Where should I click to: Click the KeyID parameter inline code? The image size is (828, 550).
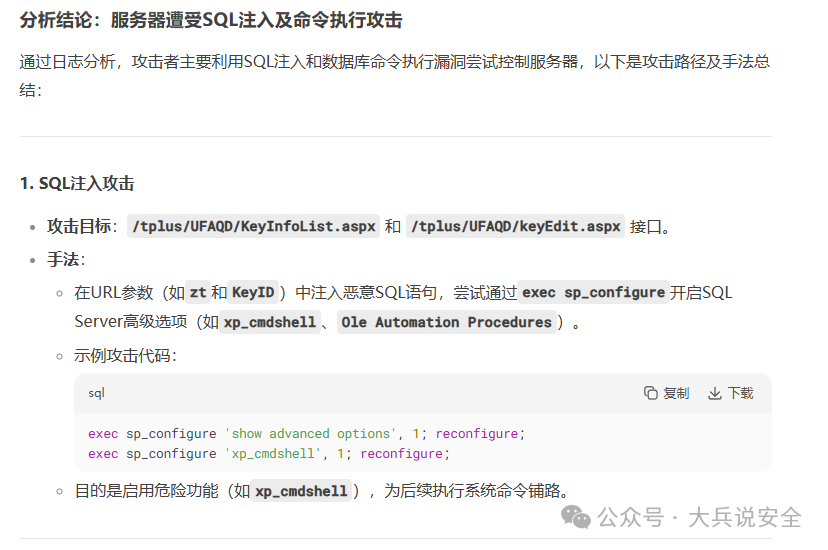point(253,293)
